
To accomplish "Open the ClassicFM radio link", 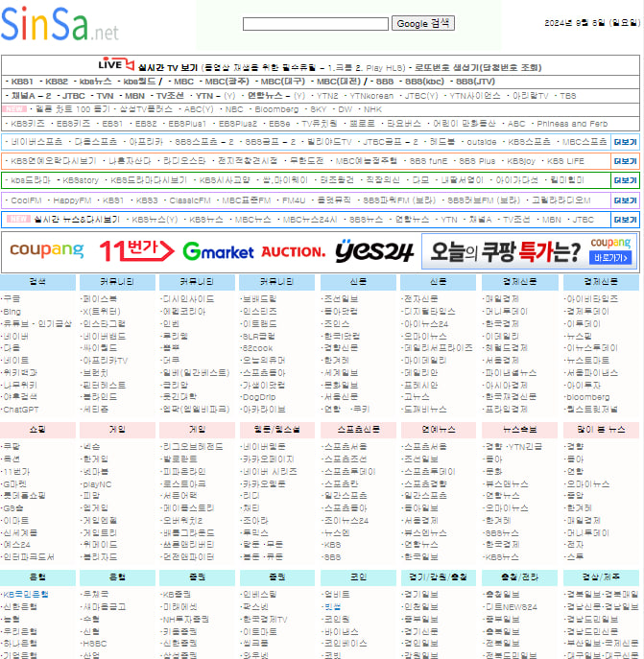I will click(190, 200).
